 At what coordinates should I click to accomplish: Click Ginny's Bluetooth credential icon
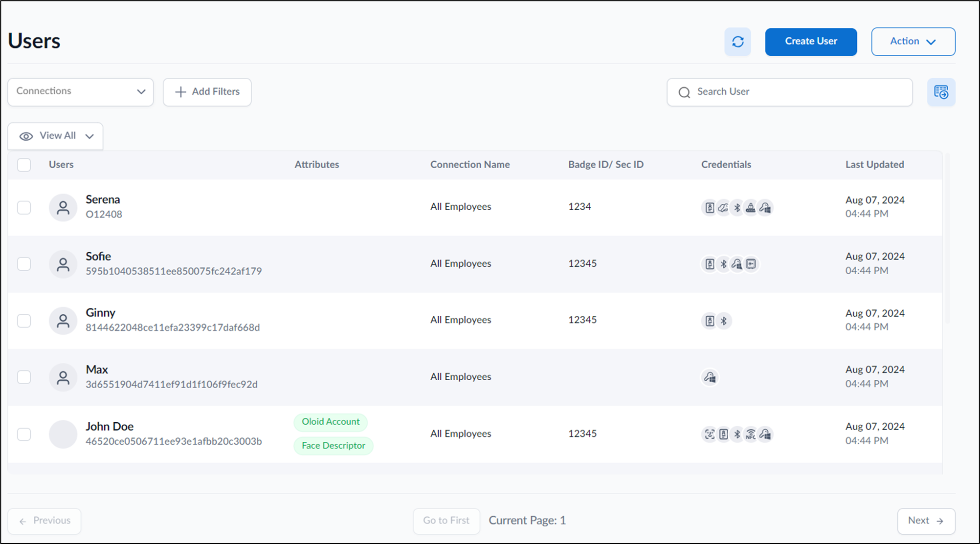723,321
